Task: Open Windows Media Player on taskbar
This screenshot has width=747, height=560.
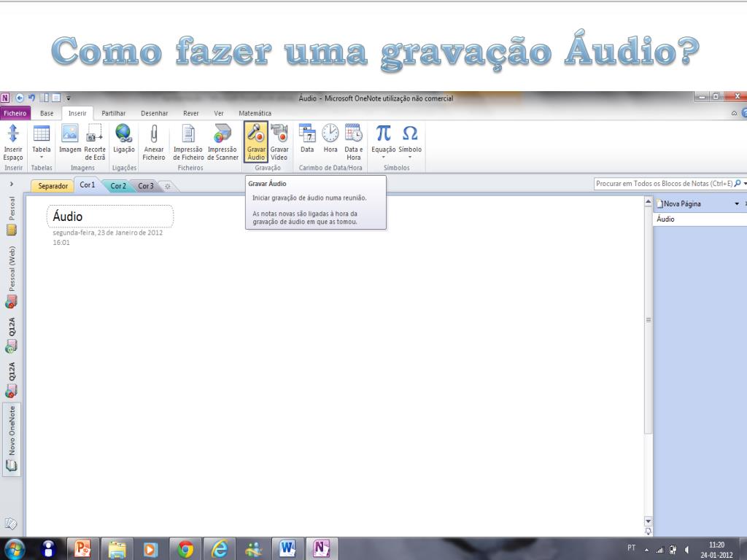Action: pyautogui.click(x=150, y=549)
